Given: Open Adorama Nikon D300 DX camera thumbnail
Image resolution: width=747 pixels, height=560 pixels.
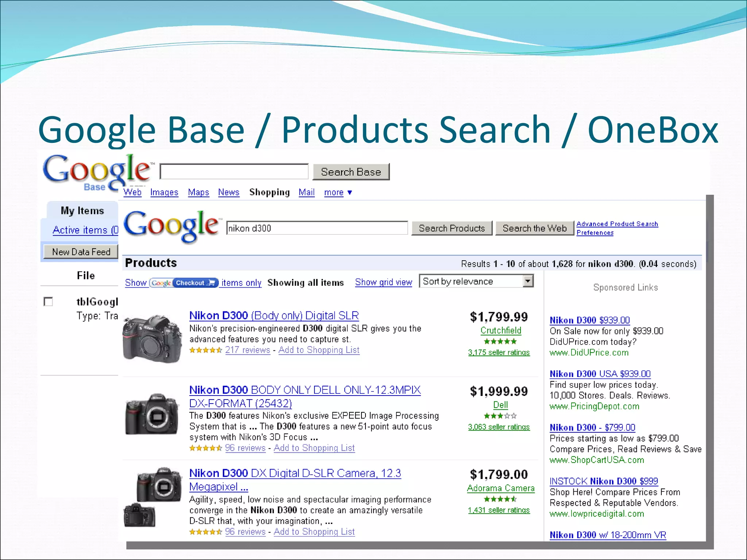Looking at the screenshot, I should 152,497.
